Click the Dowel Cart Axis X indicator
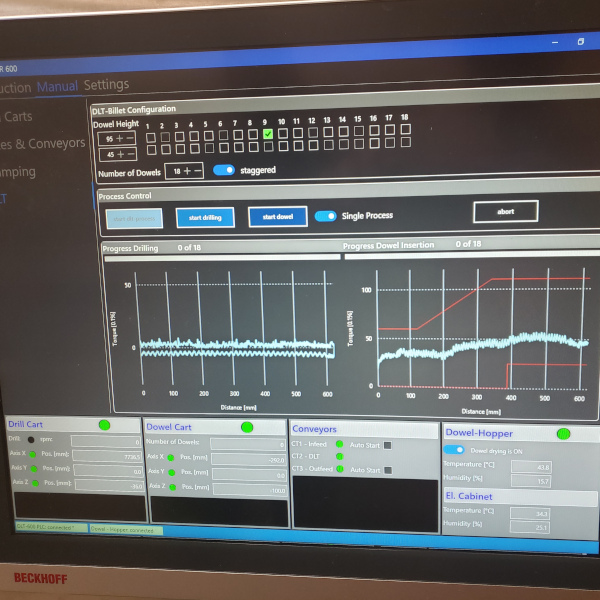 click(172, 457)
